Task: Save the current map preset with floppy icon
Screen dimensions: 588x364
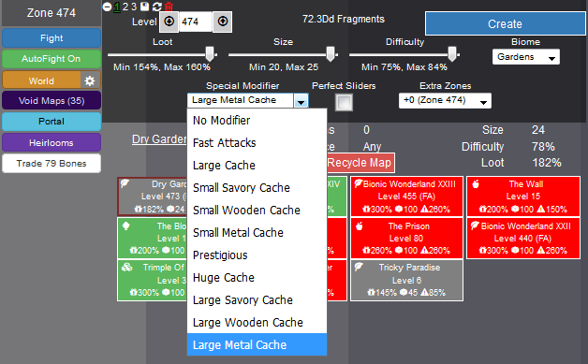Action: coord(145,7)
